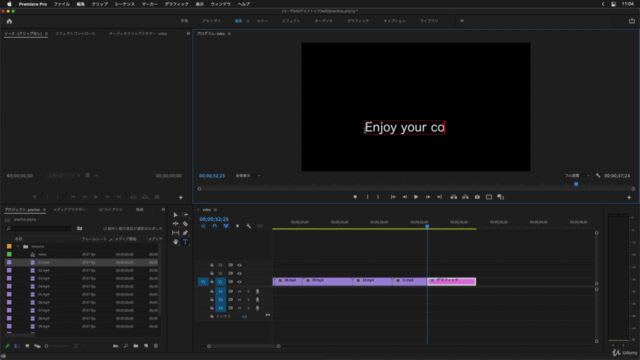Open the Program monitor panel menu
This screenshot has width=640, height=360.
point(229,34)
